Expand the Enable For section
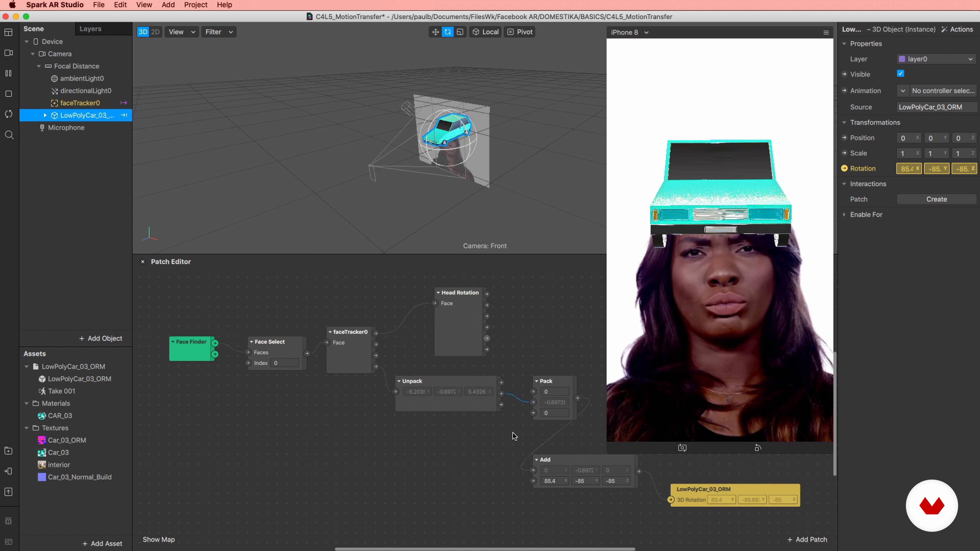The height and width of the screenshot is (551, 980). point(844,215)
